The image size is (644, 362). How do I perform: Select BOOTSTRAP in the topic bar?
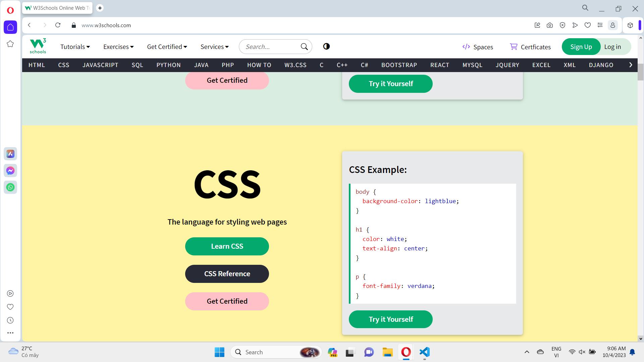(399, 65)
